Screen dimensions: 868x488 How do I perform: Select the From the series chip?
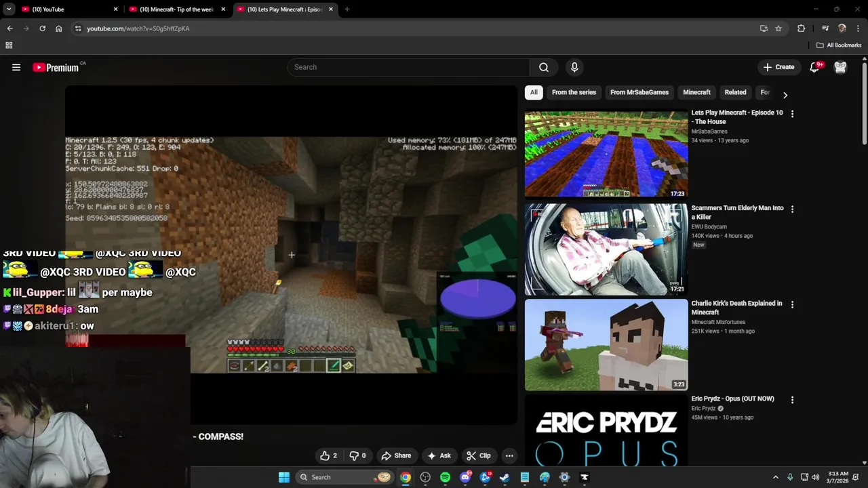574,92
